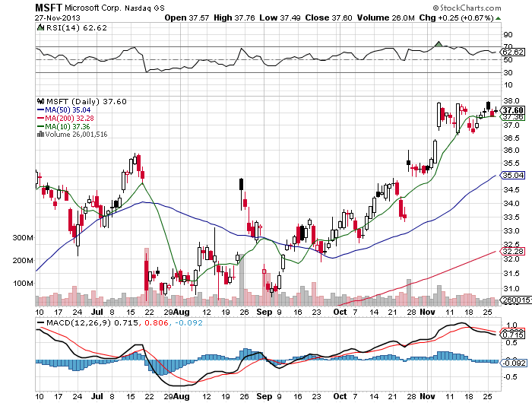Viewport: 532px width, 403px height.
Task: Click the Close 37.60 value in the header
Action: (x=328, y=17)
